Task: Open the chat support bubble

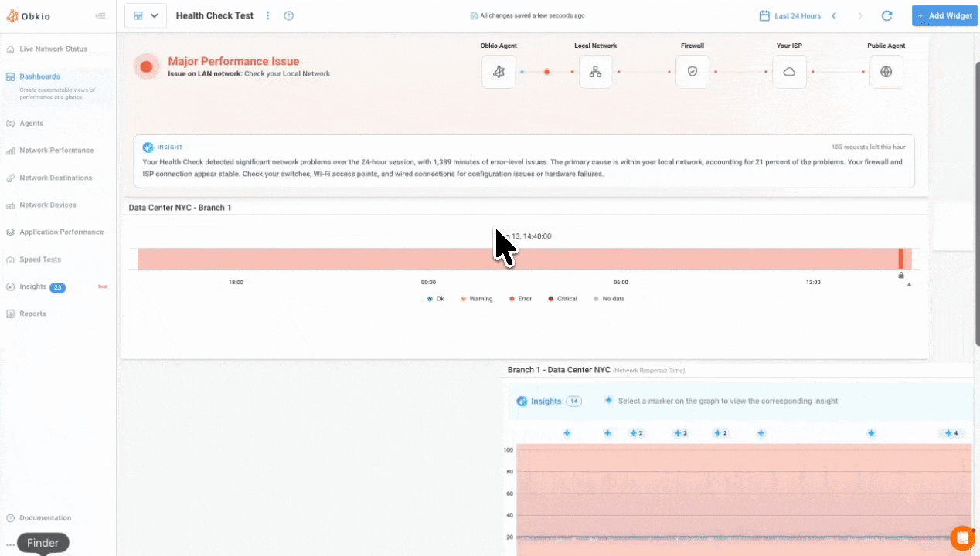Action: [962, 537]
